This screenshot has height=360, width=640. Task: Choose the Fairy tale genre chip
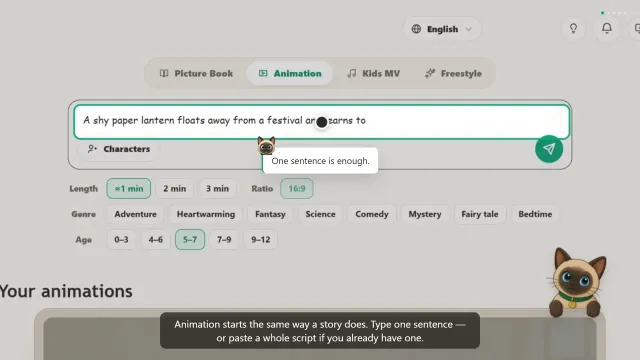[480, 214]
